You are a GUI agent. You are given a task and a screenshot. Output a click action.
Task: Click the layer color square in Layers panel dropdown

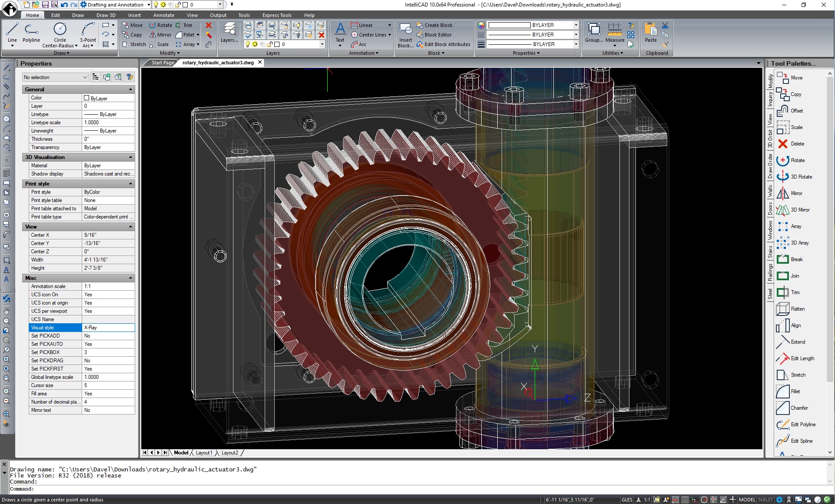(277, 44)
